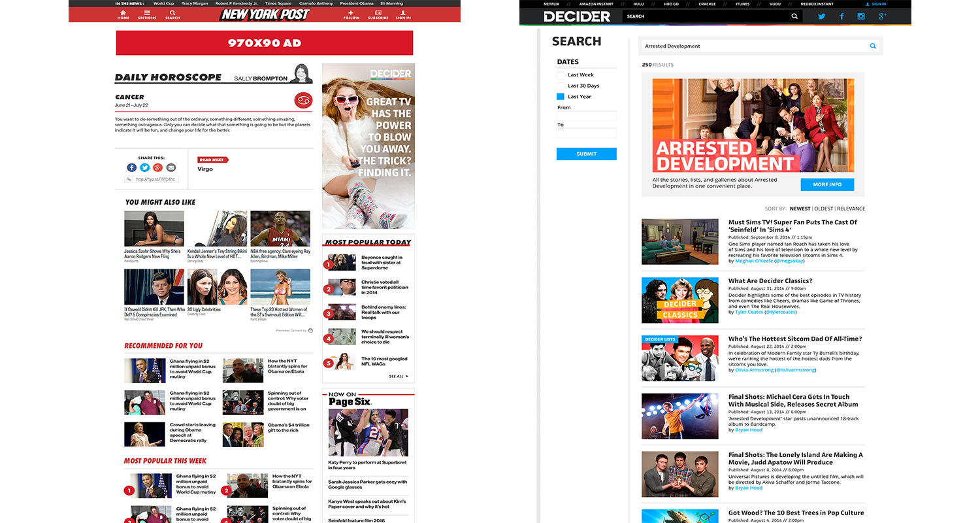Share horoscope on Twitter
This screenshot has width=980, height=523.
coord(144,167)
